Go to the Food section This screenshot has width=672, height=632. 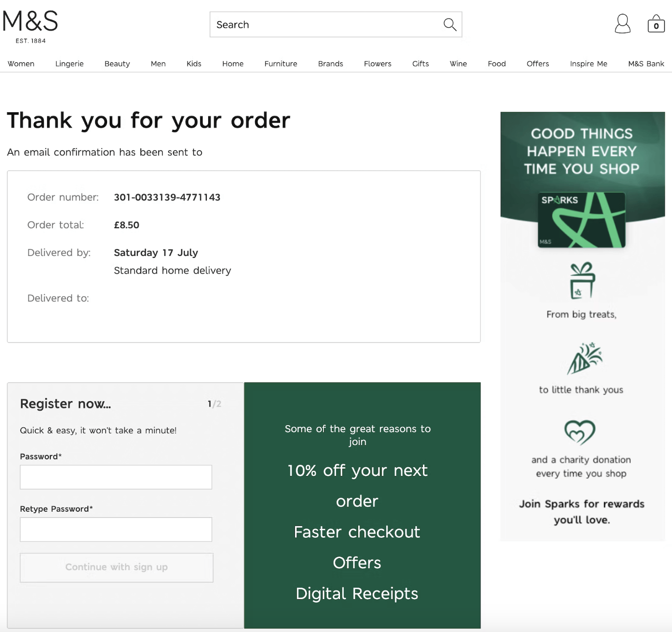[497, 64]
